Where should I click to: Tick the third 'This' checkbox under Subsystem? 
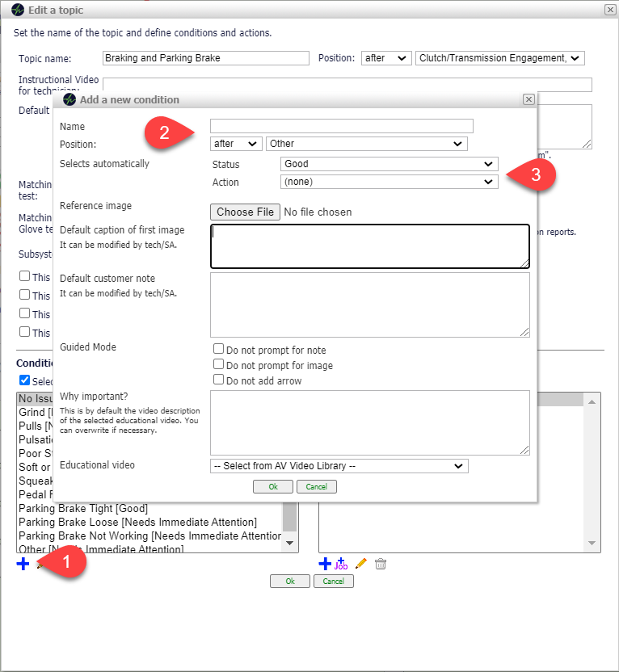point(25,313)
